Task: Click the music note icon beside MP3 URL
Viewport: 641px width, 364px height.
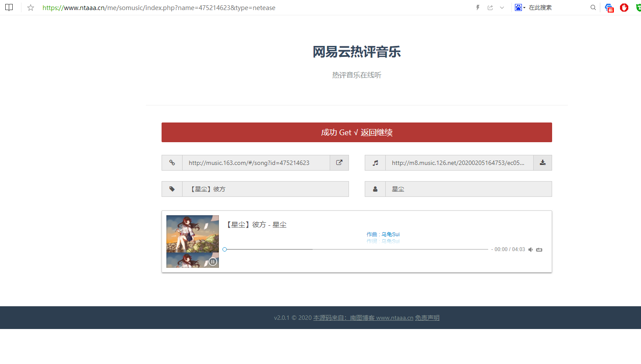Action: [x=375, y=163]
